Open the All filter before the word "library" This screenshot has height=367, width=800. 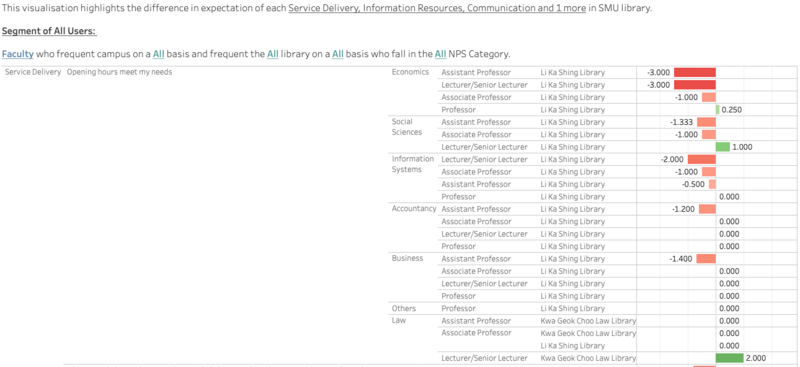[x=272, y=54]
